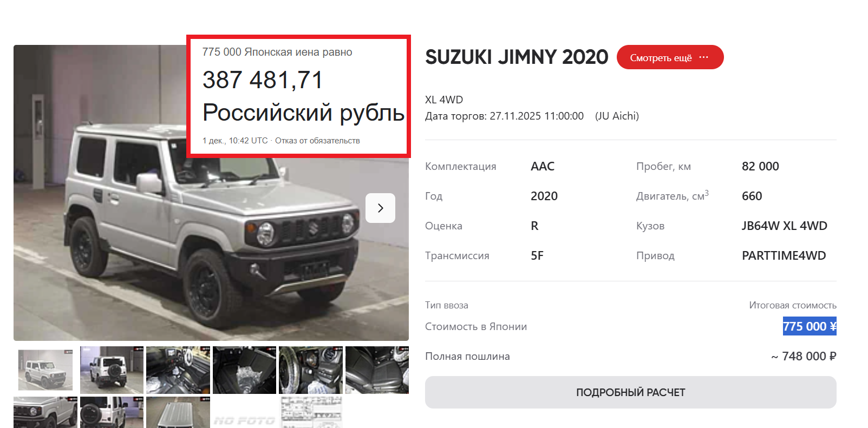
Task: Open the dashboard and steering wheel thumbnail
Action: pyautogui.click(x=311, y=370)
